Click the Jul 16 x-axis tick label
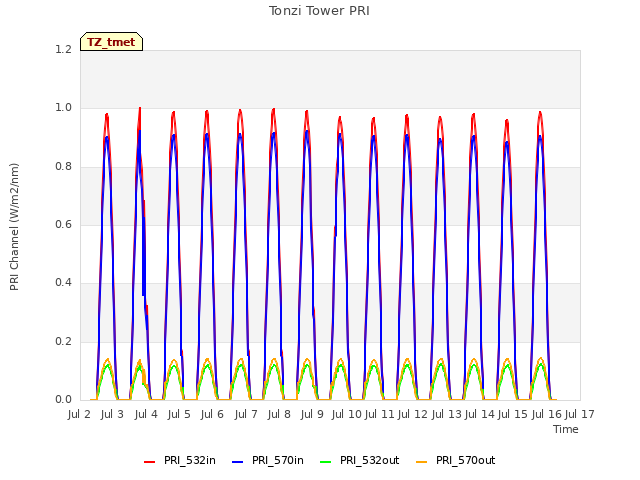This screenshot has width=640, height=480. 547,414
